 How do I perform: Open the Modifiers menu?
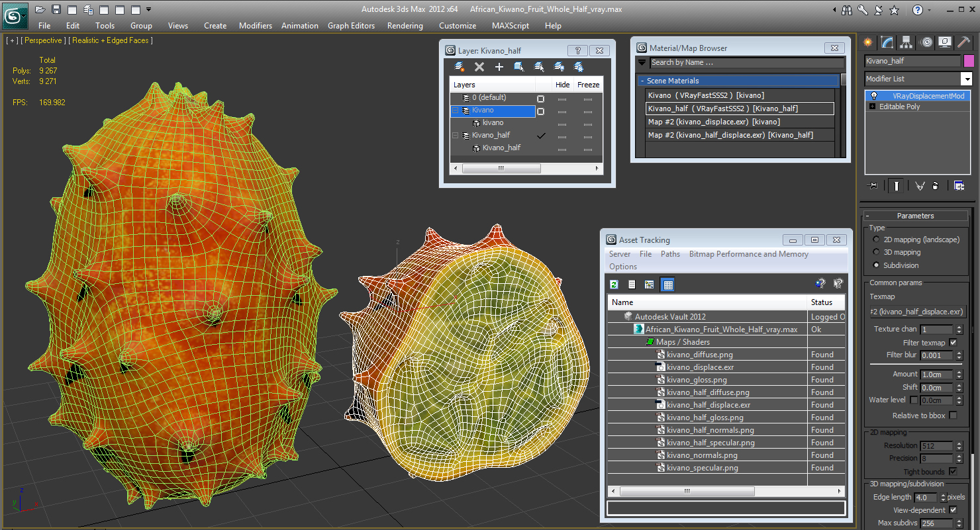click(256, 26)
